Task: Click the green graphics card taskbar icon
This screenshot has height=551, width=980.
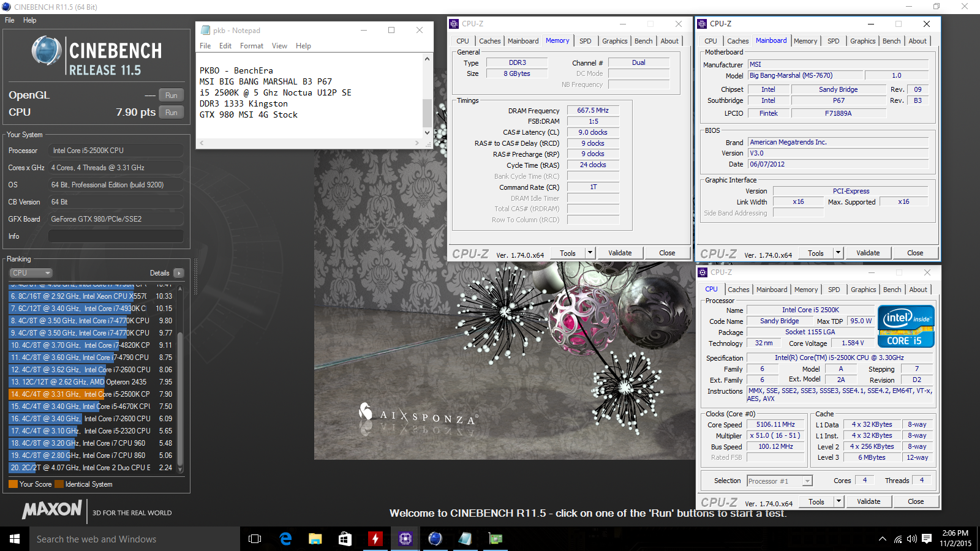Action: (496, 539)
